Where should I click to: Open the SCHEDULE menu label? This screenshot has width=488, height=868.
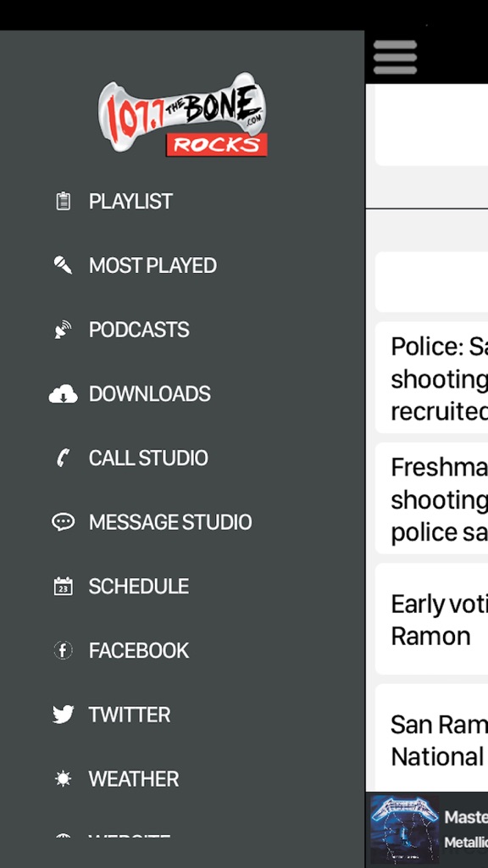pos(139,587)
